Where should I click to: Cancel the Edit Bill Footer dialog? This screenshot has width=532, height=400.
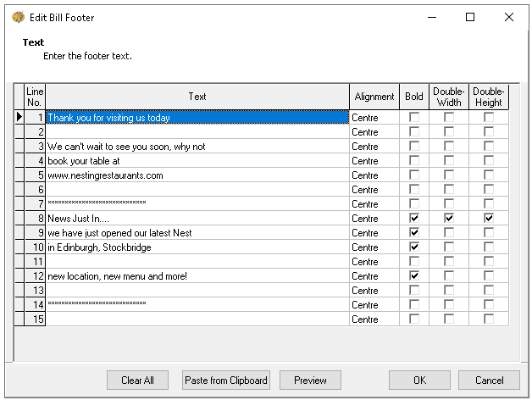(x=489, y=381)
